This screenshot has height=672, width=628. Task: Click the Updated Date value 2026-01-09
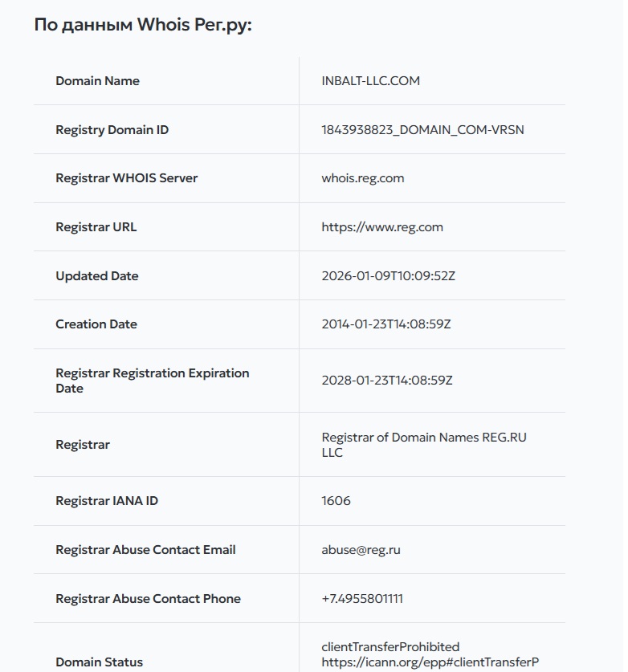388,276
